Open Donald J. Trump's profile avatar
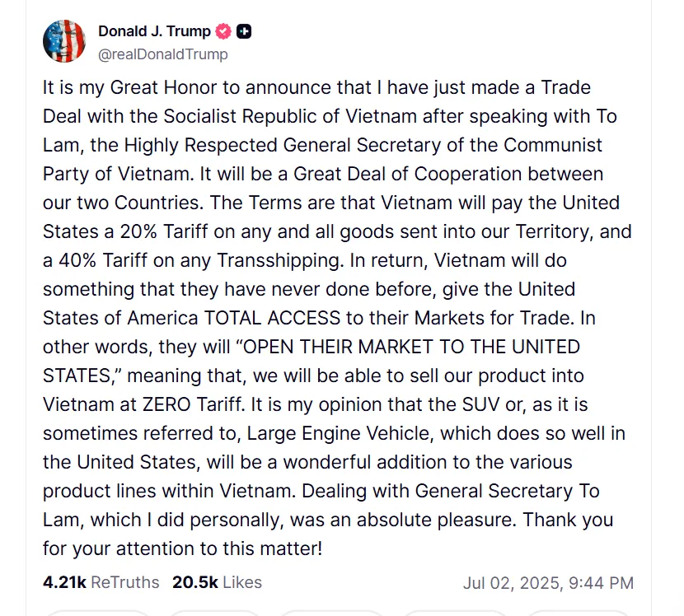 [x=64, y=40]
